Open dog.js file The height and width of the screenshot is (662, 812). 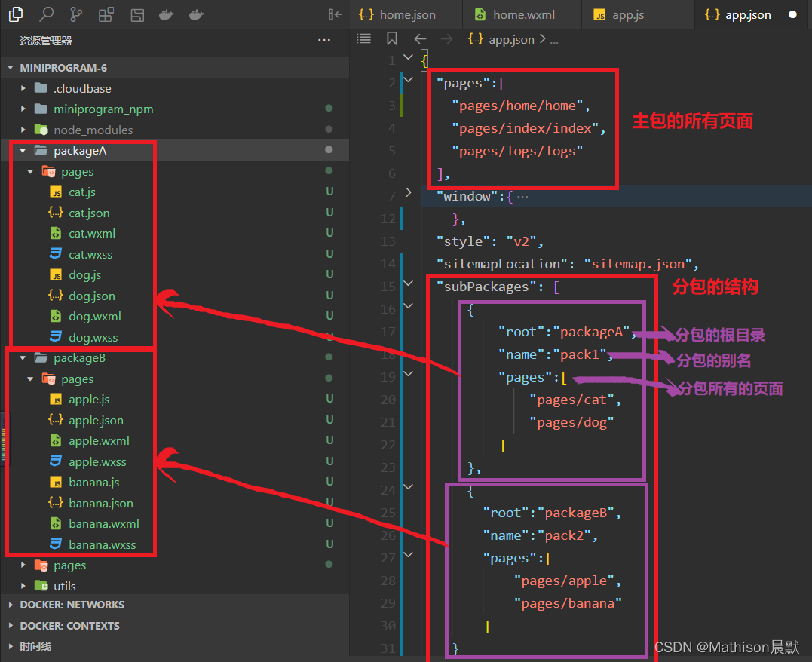tap(174, 275)
